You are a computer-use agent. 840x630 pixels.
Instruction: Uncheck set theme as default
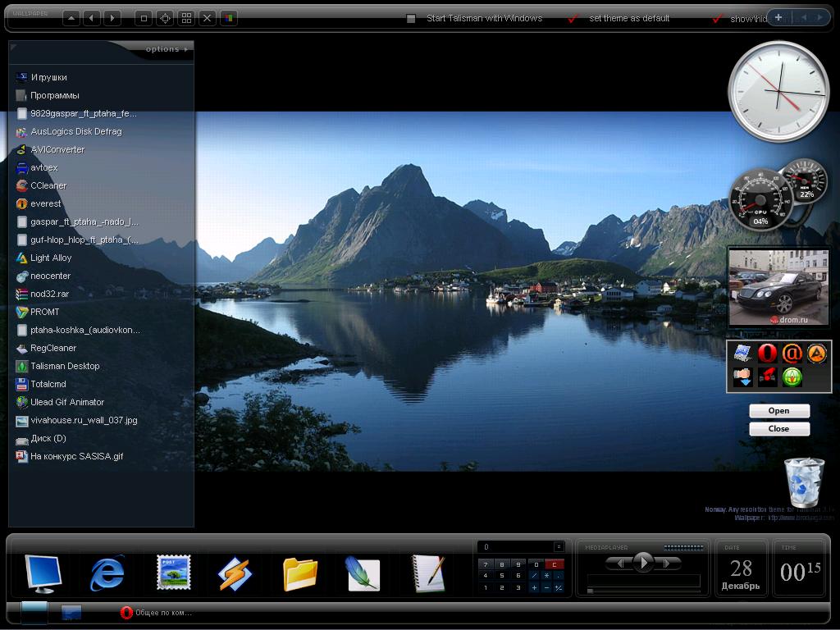[573, 19]
